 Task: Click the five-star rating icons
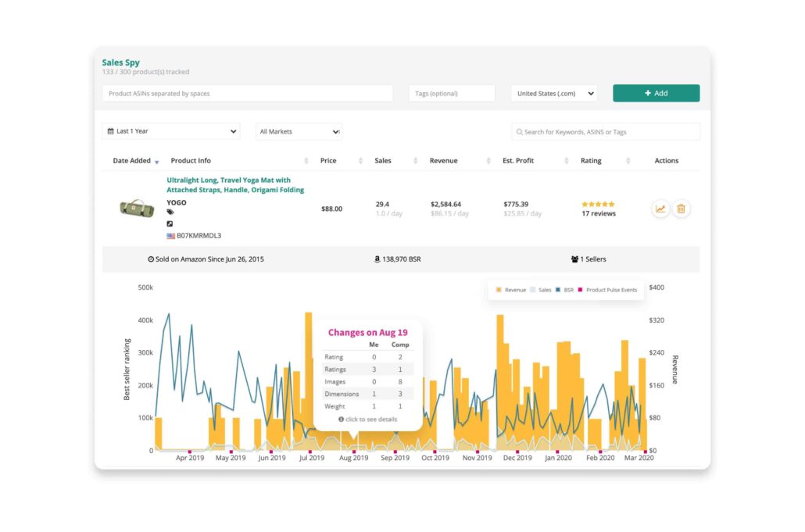point(598,204)
